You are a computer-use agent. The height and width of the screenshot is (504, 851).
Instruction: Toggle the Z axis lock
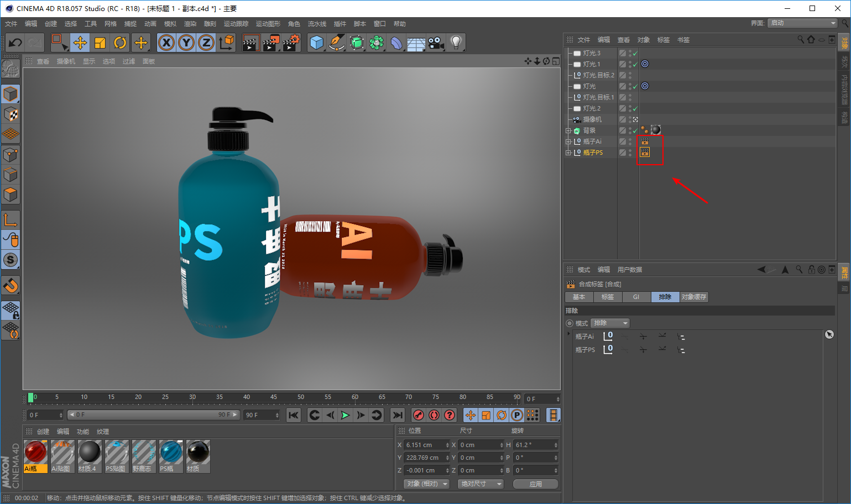pos(206,43)
